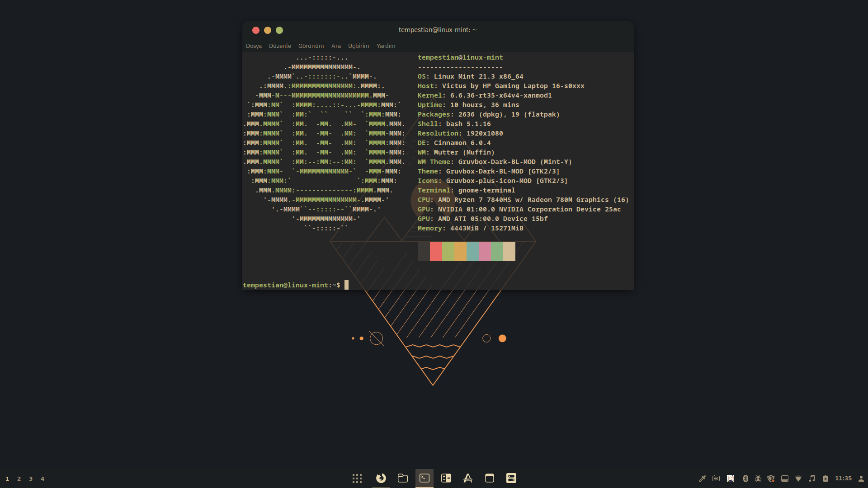Click the Uçbirim menu item
The width and height of the screenshot is (868, 488).
pyautogui.click(x=359, y=46)
